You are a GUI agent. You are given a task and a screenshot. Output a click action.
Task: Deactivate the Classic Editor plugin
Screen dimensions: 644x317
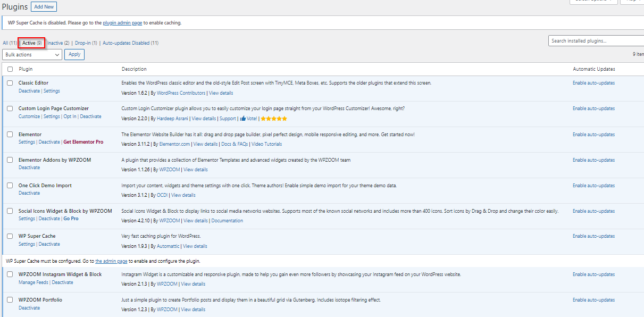pos(29,91)
